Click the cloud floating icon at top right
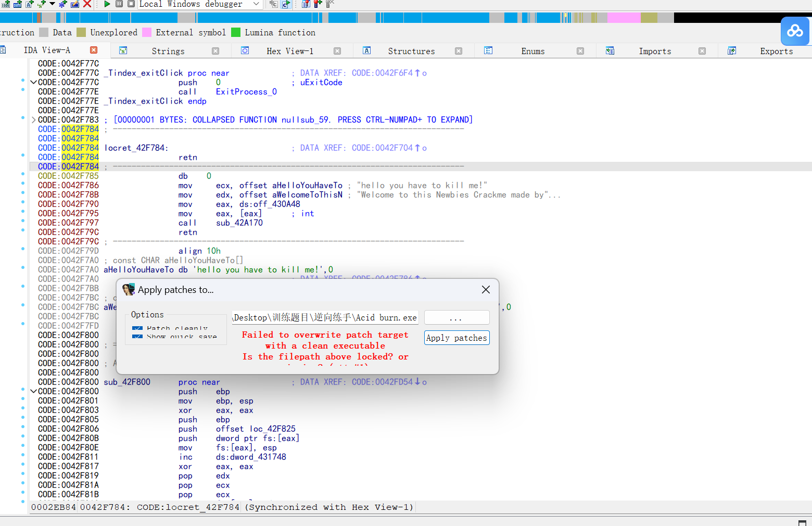 795,31
